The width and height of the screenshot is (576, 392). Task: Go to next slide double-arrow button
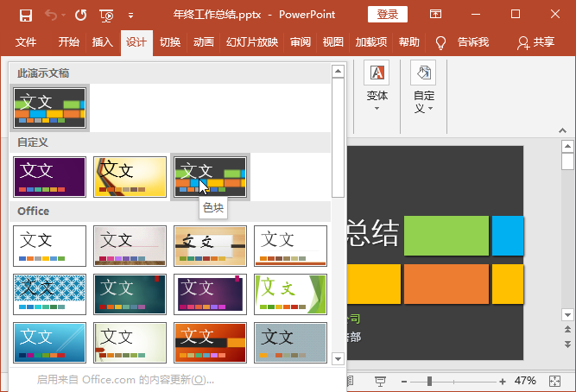567,345
